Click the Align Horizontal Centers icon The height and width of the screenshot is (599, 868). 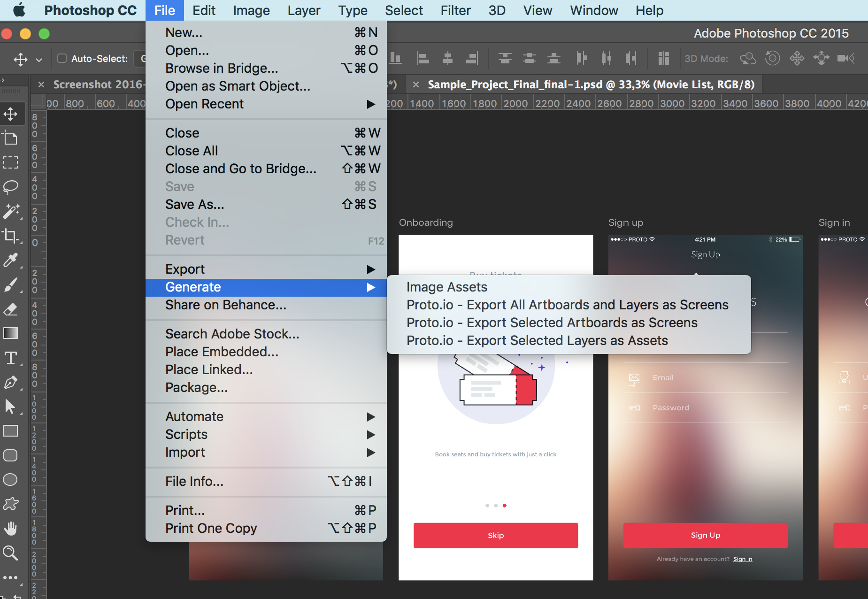tap(448, 58)
